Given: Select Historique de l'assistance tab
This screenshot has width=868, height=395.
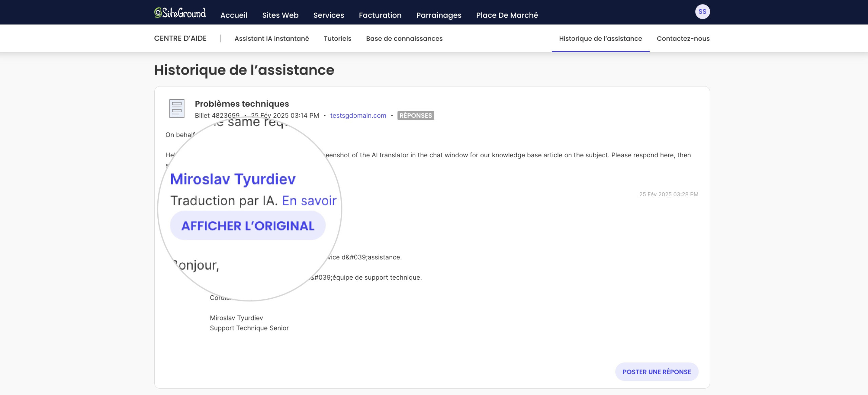Looking at the screenshot, I should pos(600,38).
